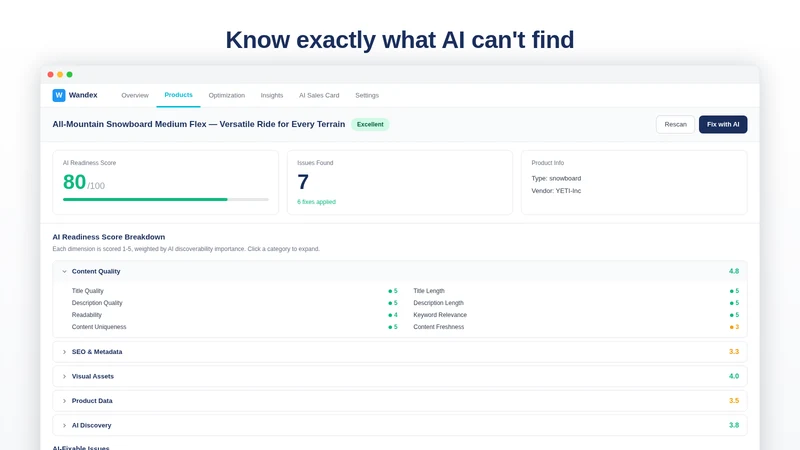Viewport: 800px width, 450px height.
Task: Click the Title Length metric label
Action: point(429,291)
